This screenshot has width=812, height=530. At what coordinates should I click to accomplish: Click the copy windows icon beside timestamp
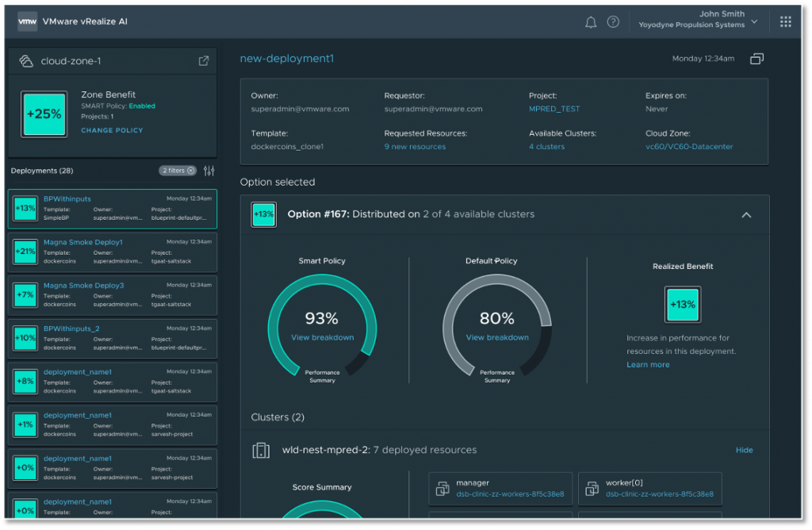point(756,59)
